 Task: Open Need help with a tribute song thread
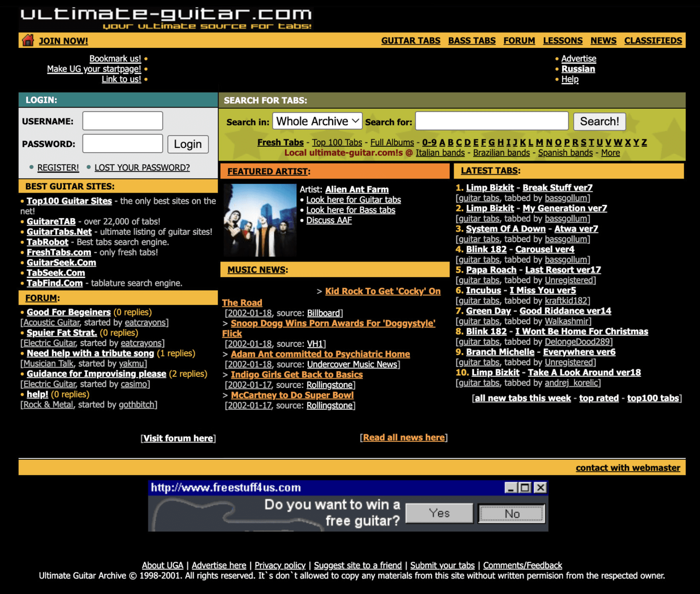tap(90, 353)
